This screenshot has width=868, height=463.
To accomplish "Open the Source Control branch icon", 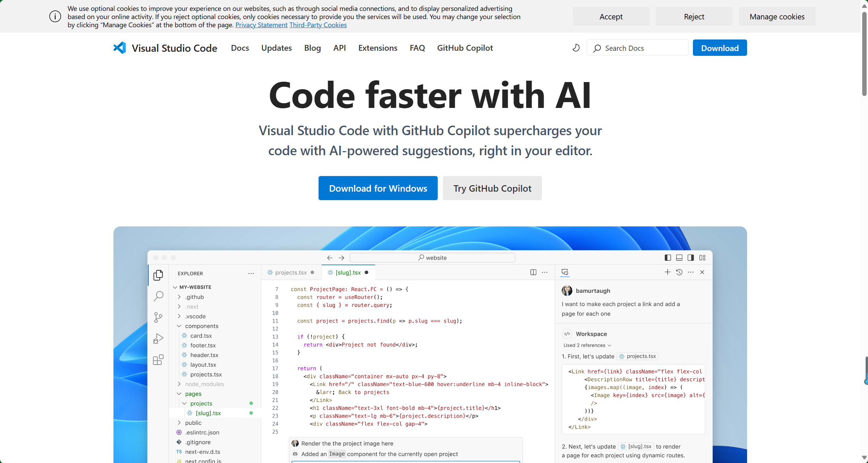I will pyautogui.click(x=158, y=317).
